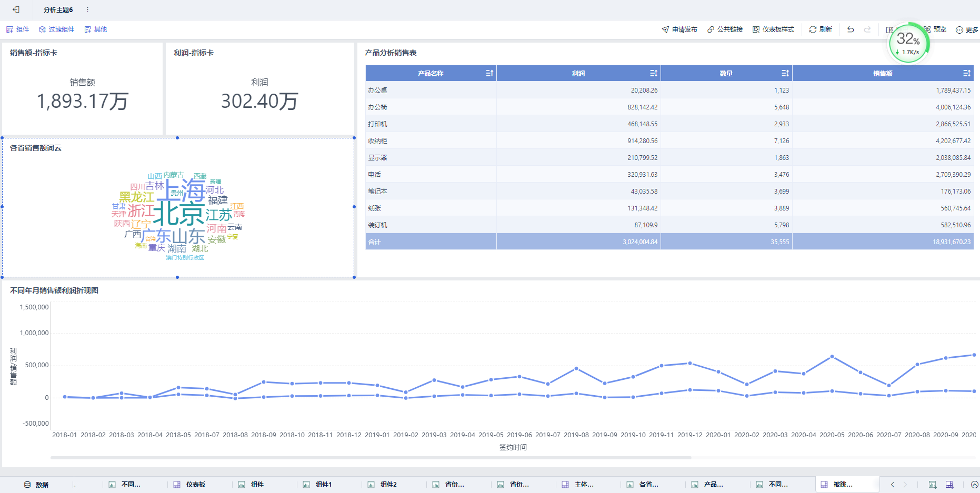Switch to the 仪表板 bottom tab
Viewport: 980px width, 493px height.
(x=190, y=485)
